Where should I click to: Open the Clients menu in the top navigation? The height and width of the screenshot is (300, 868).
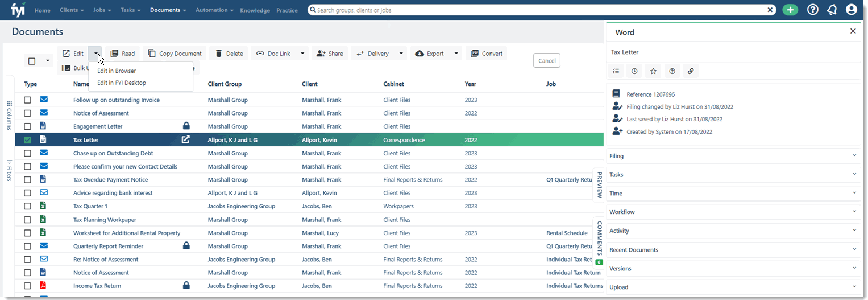pyautogui.click(x=72, y=10)
